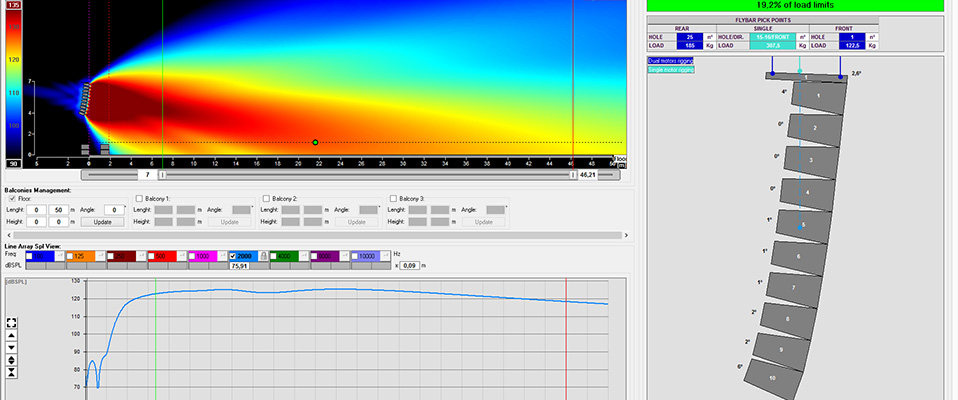Select the green measurement point on the map
This screenshot has width=958, height=400.
pyautogui.click(x=315, y=142)
